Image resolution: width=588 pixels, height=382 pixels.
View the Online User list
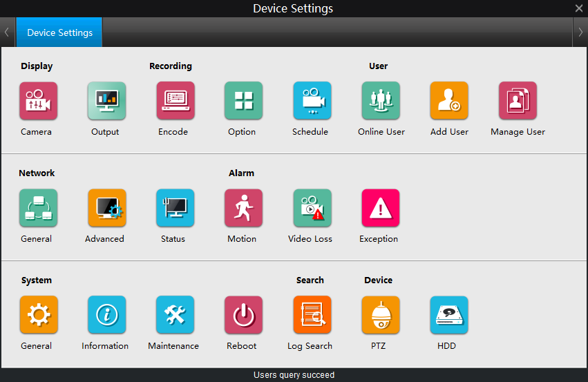381,101
